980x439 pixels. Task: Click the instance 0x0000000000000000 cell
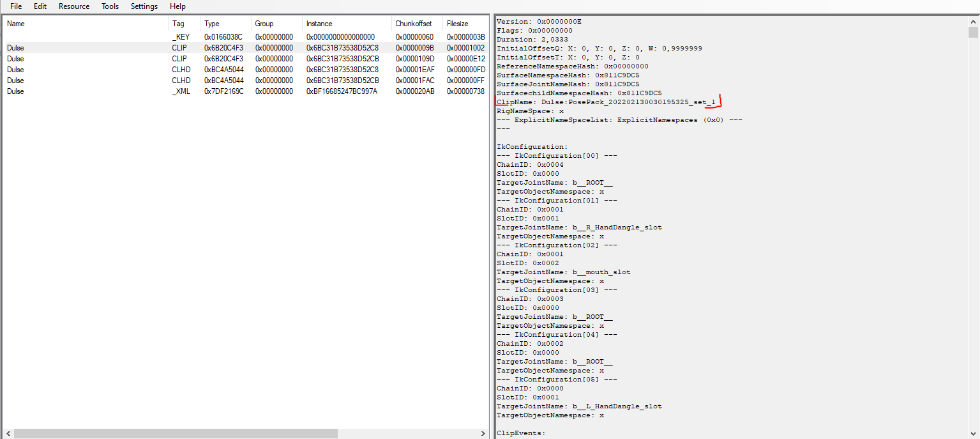341,37
